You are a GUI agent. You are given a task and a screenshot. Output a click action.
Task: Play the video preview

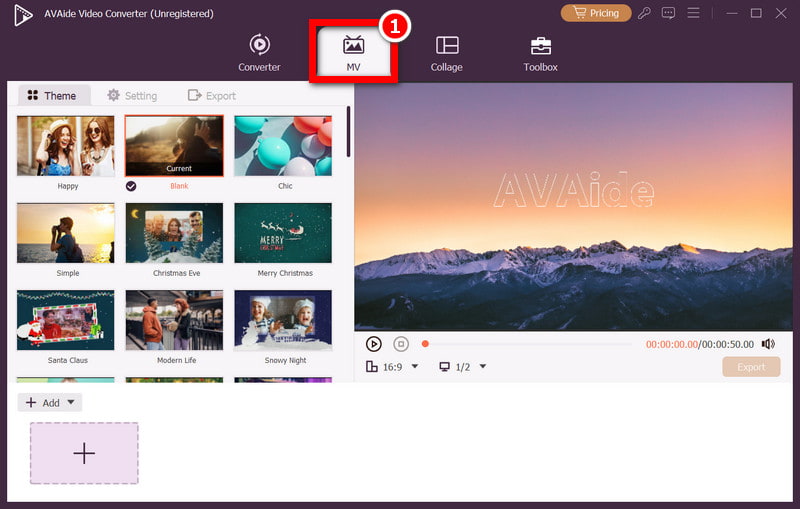coord(374,344)
